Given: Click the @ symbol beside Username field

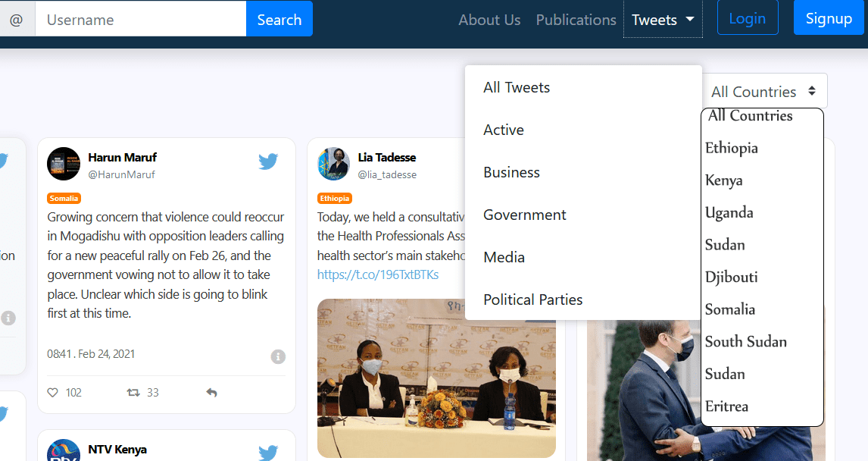Looking at the screenshot, I should tap(17, 20).
